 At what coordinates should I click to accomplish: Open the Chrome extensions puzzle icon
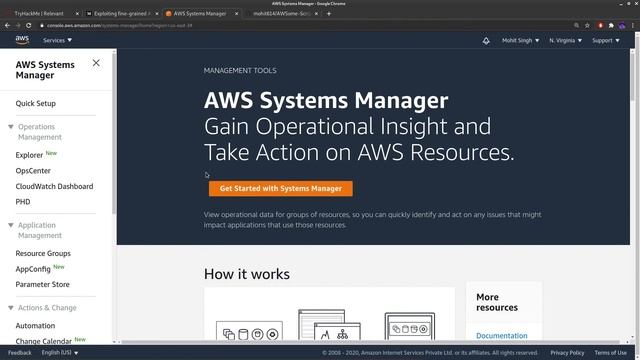(x=611, y=25)
